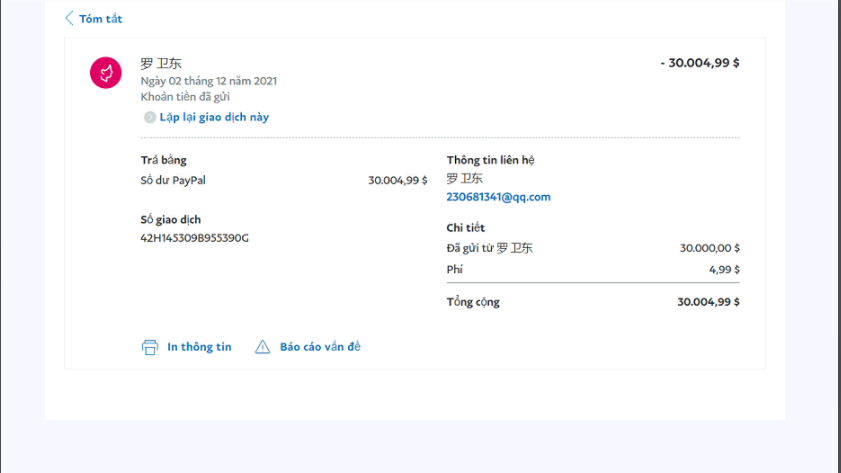Image resolution: width=841 pixels, height=473 pixels.
Task: Click the pink recipient avatar icon
Action: point(106,73)
